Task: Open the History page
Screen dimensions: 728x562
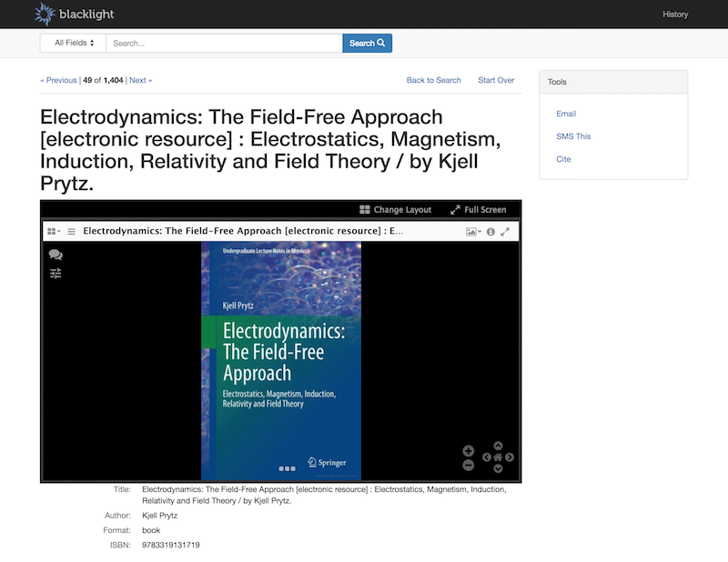Action: (x=675, y=15)
